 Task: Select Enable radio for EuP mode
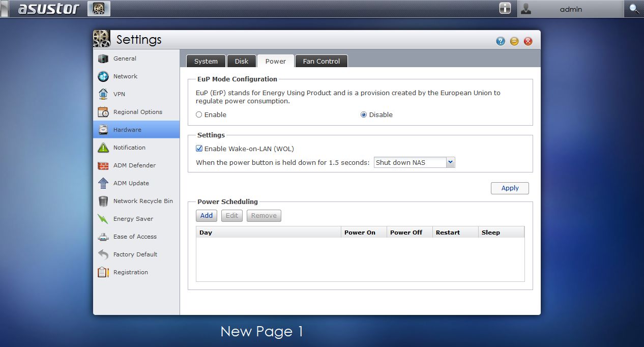coord(199,115)
